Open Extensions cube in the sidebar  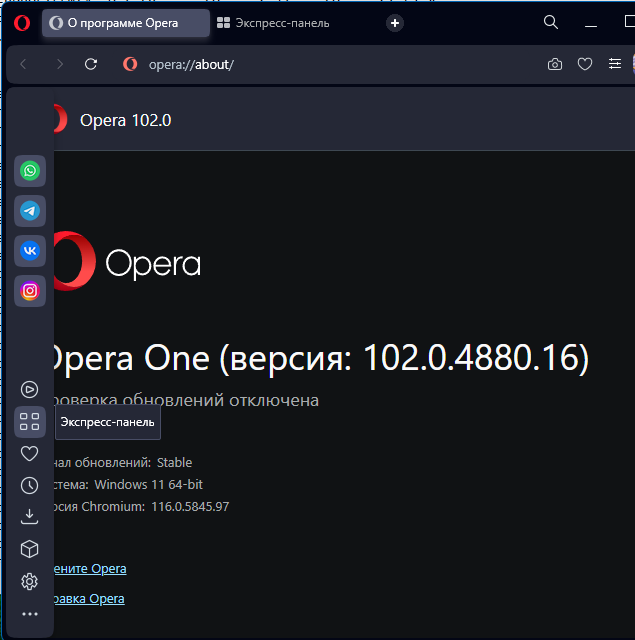(x=29, y=549)
